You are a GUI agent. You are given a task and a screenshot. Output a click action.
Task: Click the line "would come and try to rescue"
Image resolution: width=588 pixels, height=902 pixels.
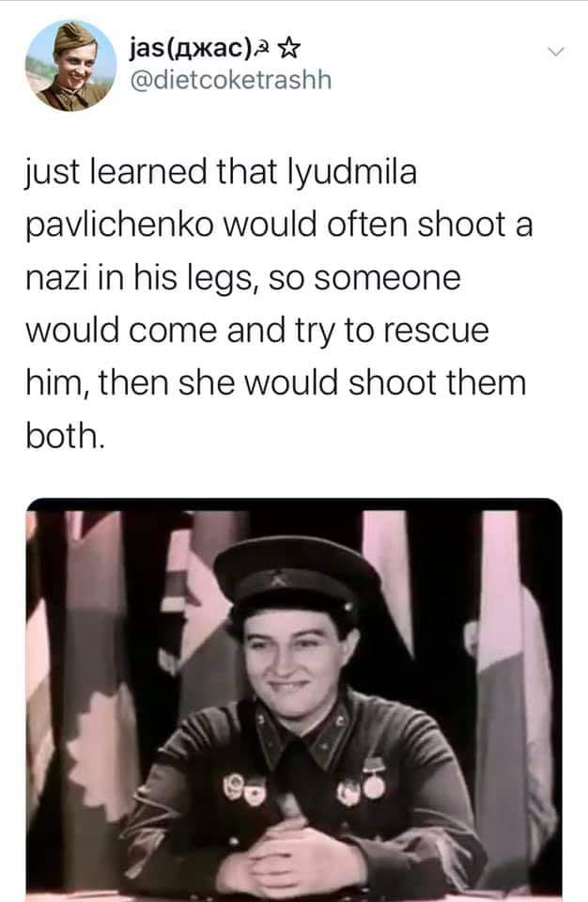pyautogui.click(x=257, y=331)
